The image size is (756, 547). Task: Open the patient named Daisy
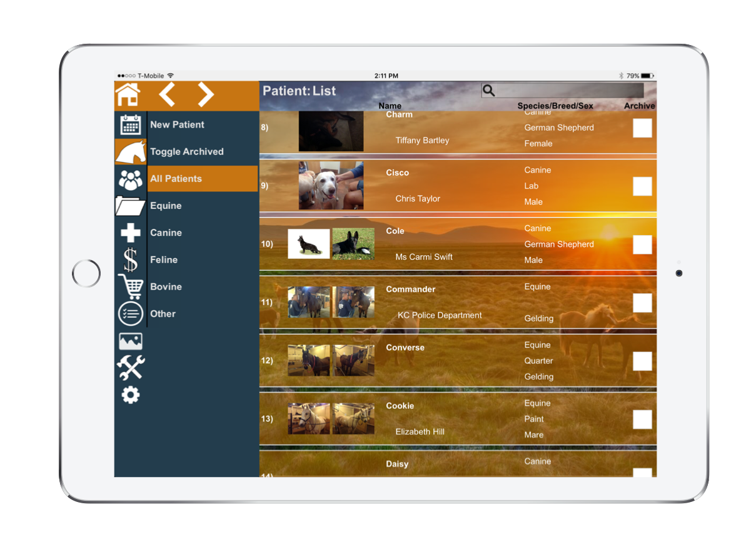pyautogui.click(x=397, y=464)
